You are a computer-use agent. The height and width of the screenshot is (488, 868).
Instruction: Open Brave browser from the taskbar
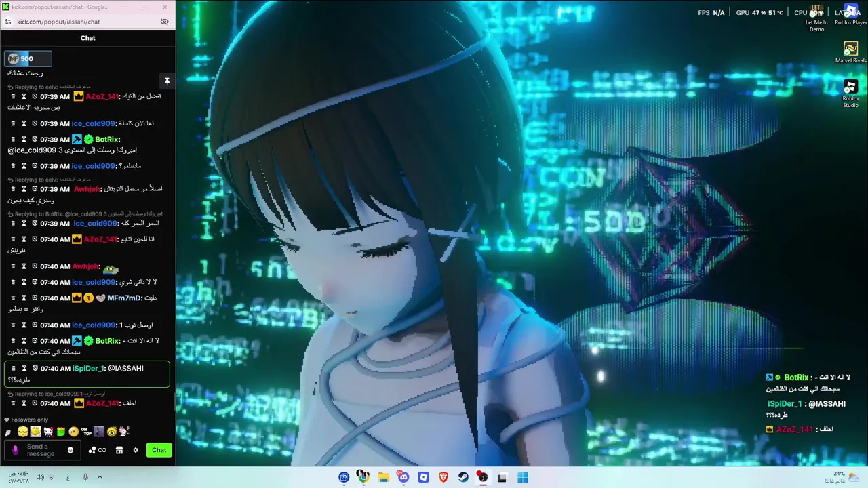coord(443,477)
